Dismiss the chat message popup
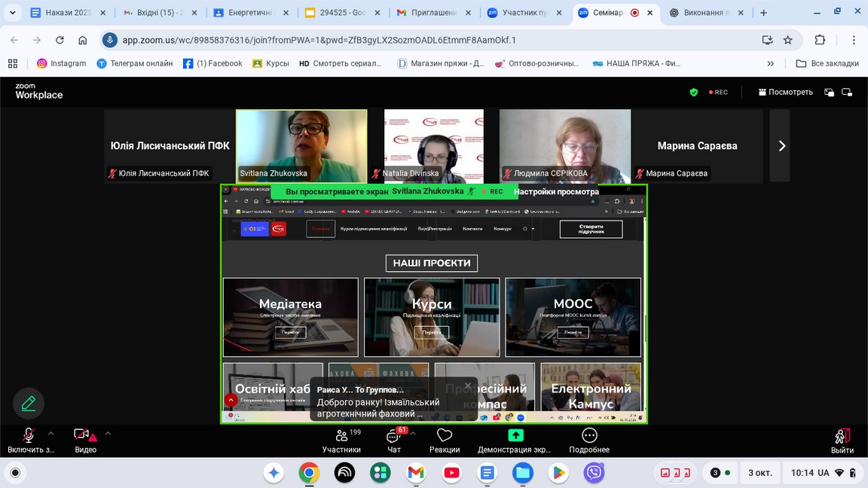This screenshot has height=488, width=868. pos(468,386)
